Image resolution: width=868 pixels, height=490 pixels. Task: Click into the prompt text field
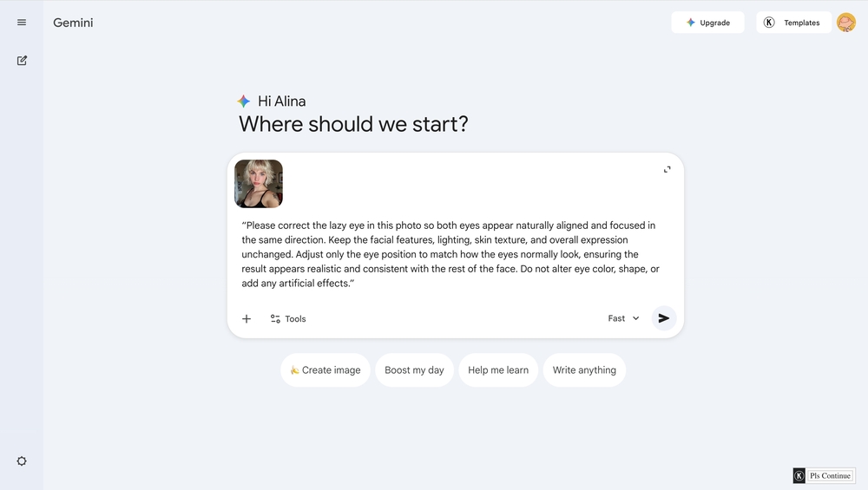[451, 254]
